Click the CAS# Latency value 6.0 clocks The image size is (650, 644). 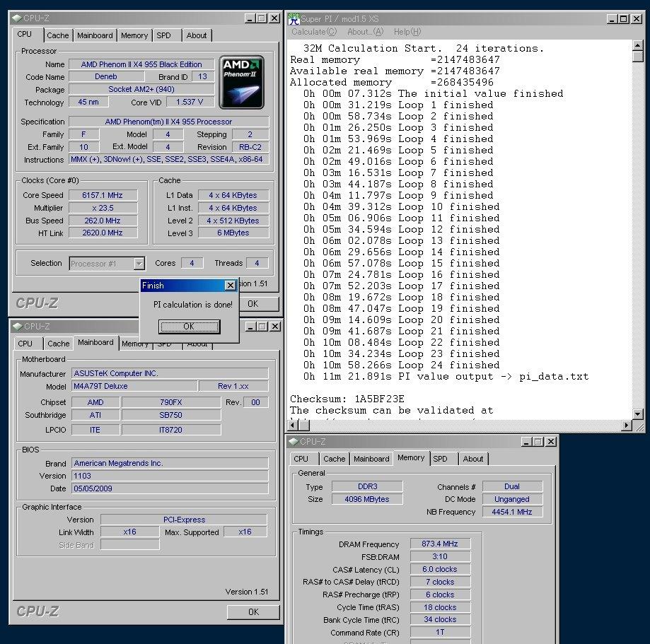coord(440,569)
